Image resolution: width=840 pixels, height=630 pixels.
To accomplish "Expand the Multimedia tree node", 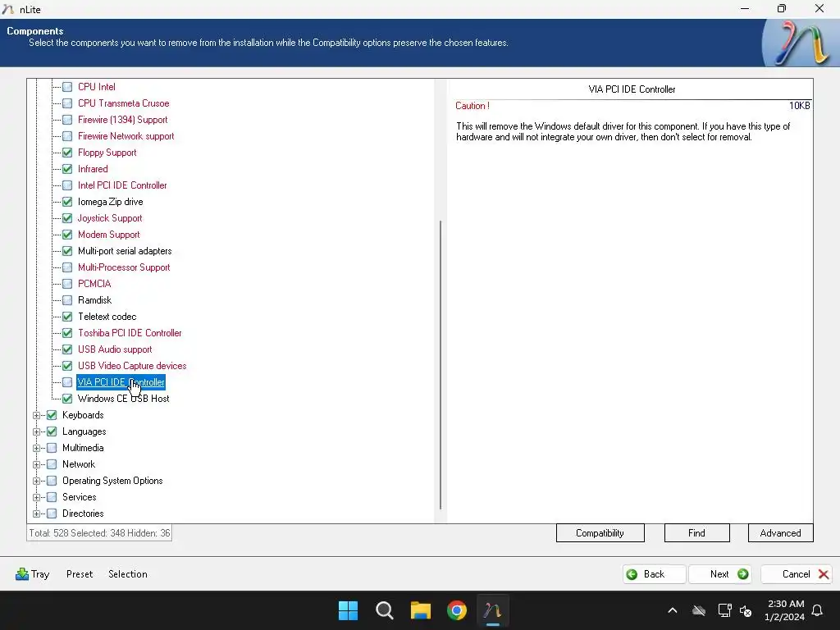I will 36,448.
